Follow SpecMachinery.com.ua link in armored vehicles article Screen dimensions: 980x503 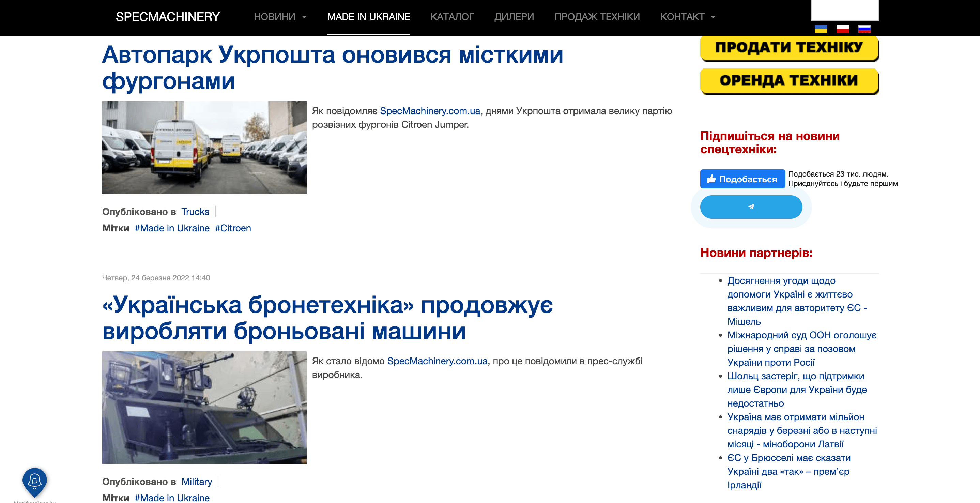click(437, 362)
